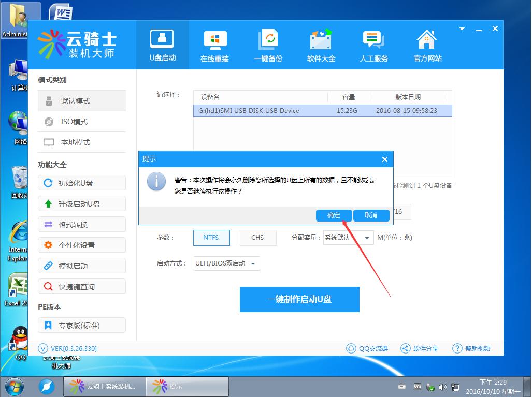Open the 软件大全 software collection
The width and height of the screenshot is (532, 397).
pyautogui.click(x=321, y=44)
